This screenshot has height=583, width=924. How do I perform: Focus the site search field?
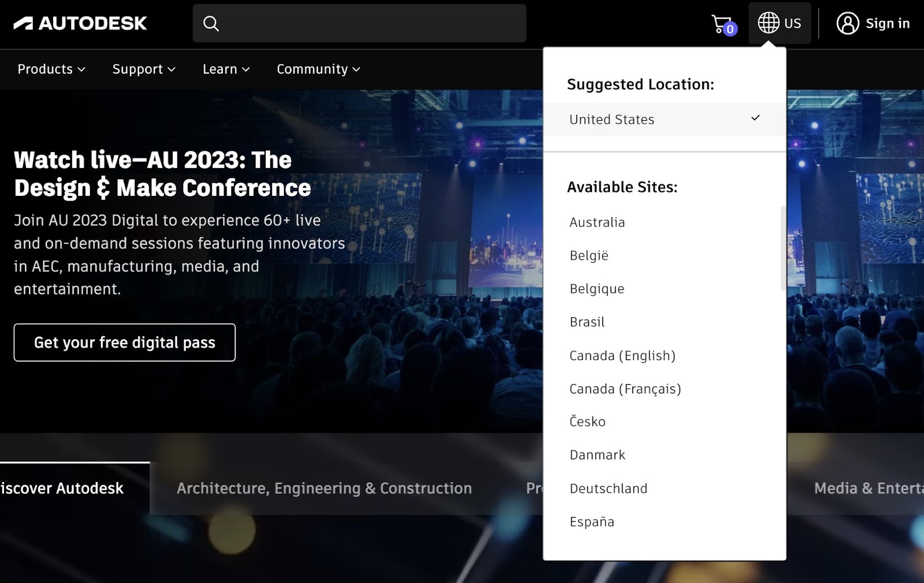click(359, 23)
